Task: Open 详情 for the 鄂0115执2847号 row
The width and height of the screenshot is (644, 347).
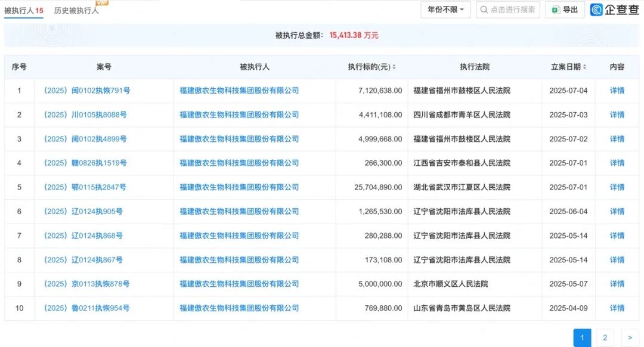Action: [x=617, y=187]
